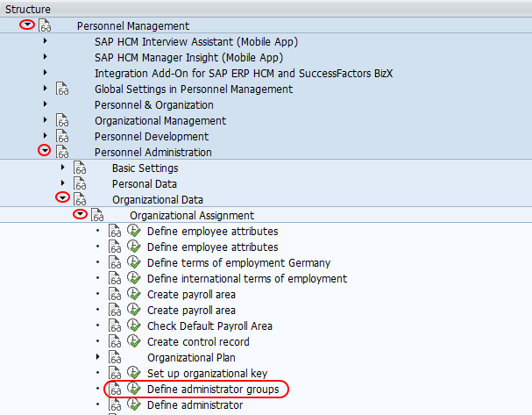Open documentation for Define administrator groups
The width and height of the screenshot is (532, 415).
click(x=115, y=389)
